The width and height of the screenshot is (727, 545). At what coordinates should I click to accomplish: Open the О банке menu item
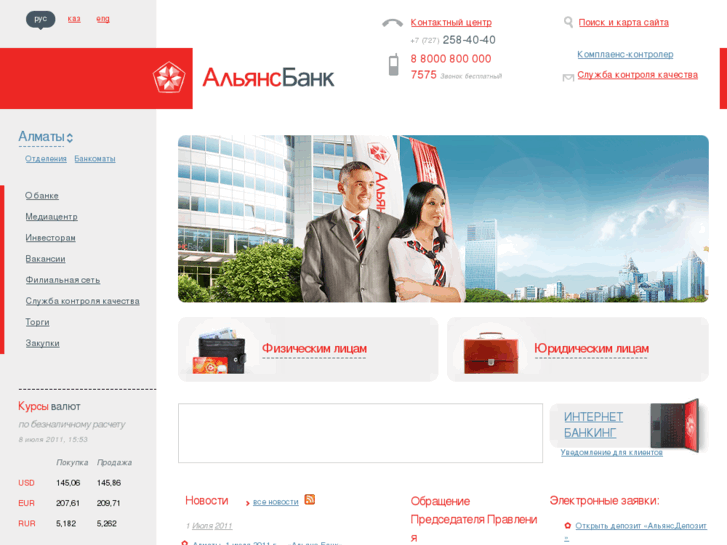pos(42,195)
